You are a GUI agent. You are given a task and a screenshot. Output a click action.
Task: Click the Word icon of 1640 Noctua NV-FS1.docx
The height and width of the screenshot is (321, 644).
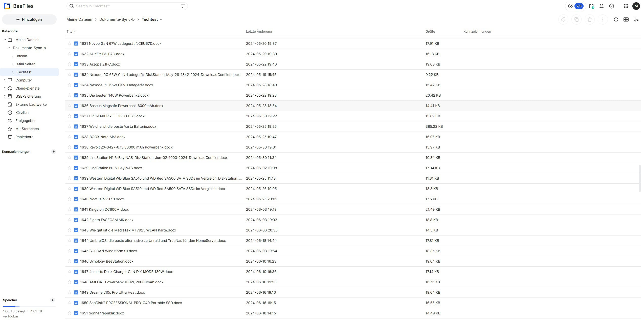pos(76,199)
